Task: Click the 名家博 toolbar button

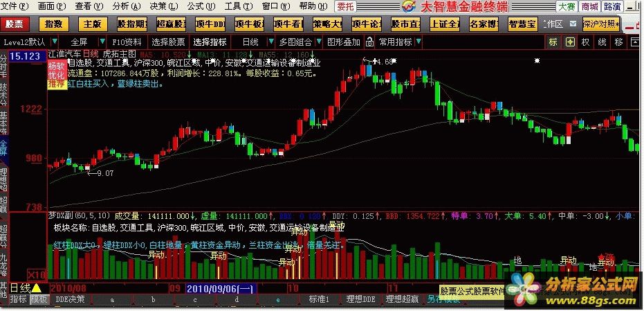Action: [484, 24]
